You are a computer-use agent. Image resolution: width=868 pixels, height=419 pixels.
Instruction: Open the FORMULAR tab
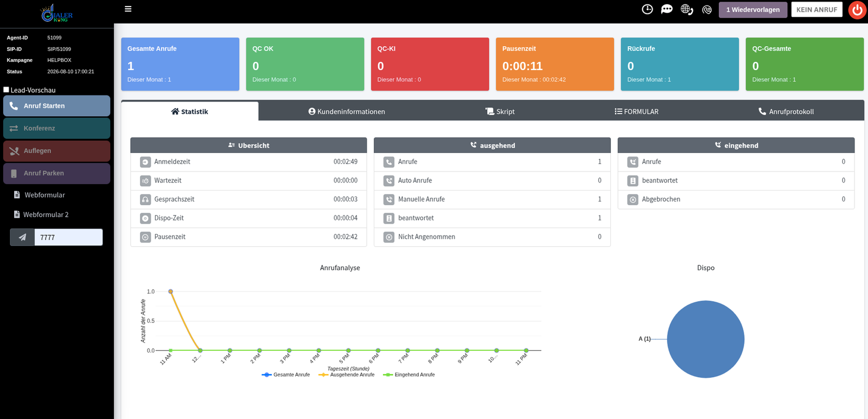coord(636,111)
